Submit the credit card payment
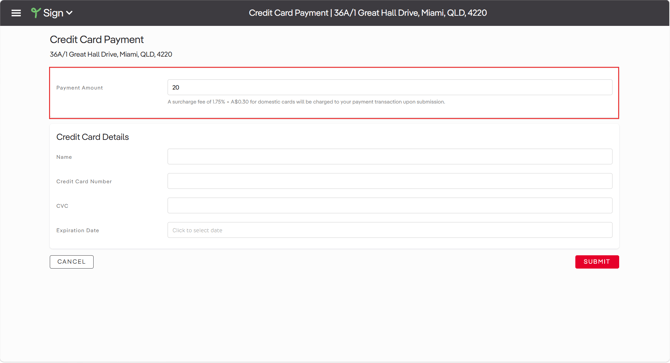Screen dimensions: 670x363 [597, 262]
